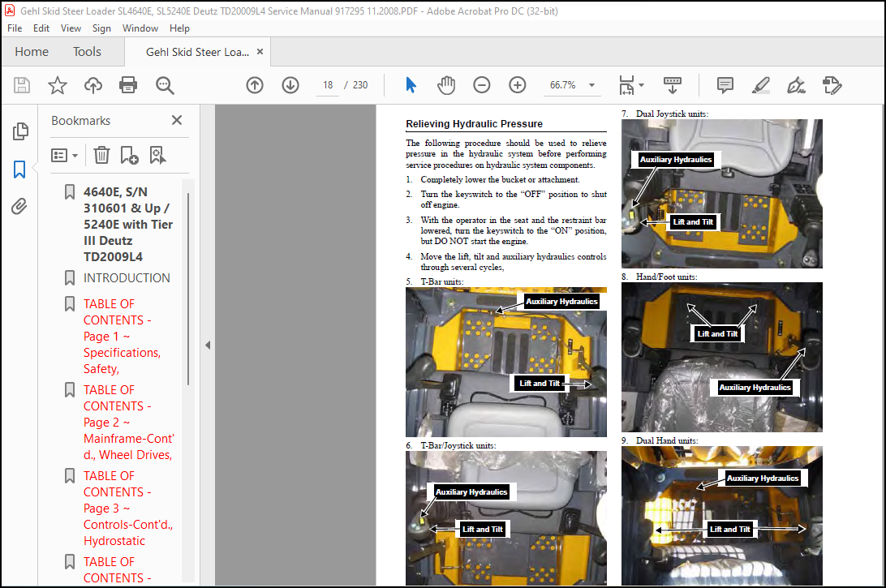This screenshot has height=588, width=886.
Task: Print the document with the printer icon
Action: tap(128, 85)
